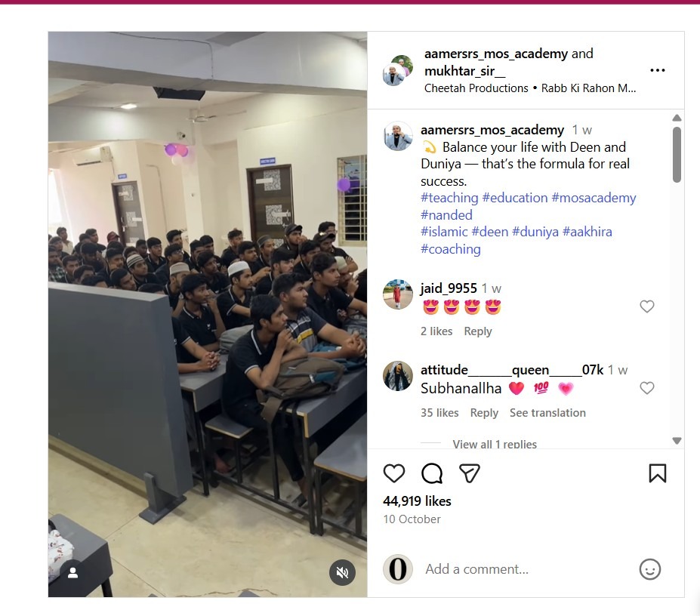Image resolution: width=700 pixels, height=616 pixels.
Task: Click comments scrollbar down arrow
Action: pyautogui.click(x=677, y=441)
